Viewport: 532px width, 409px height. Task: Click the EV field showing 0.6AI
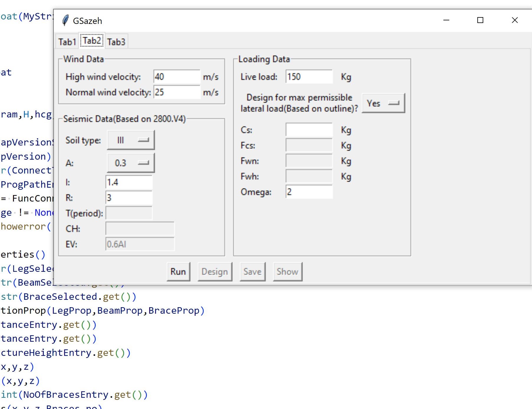[x=140, y=244]
